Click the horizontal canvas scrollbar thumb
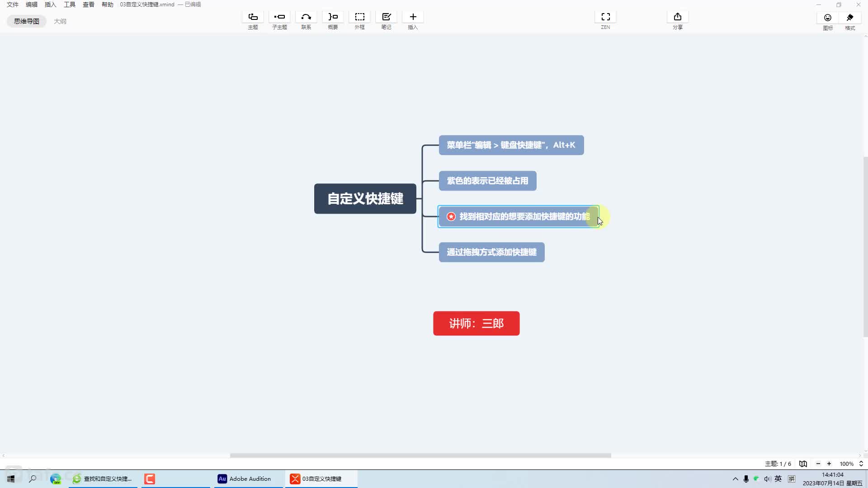Image resolution: width=868 pixels, height=488 pixels. pyautogui.click(x=420, y=455)
